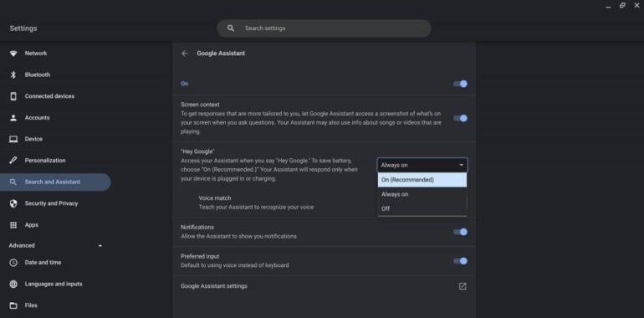
Task: Open Apps settings section
Action: (55, 225)
